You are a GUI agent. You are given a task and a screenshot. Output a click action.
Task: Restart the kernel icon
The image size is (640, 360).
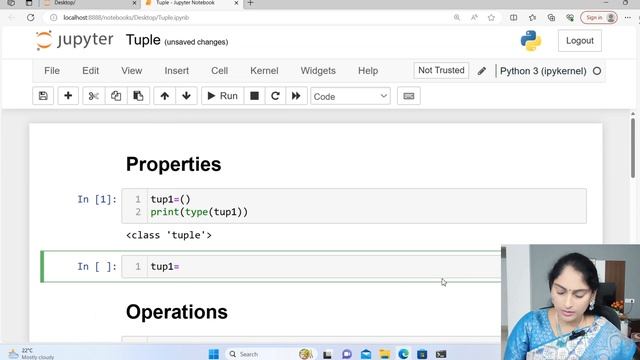pyautogui.click(x=275, y=96)
